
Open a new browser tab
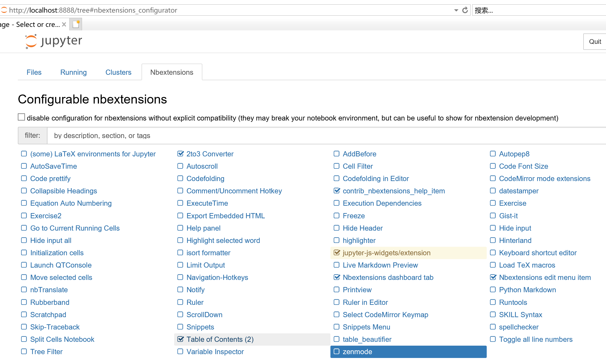[x=76, y=24]
